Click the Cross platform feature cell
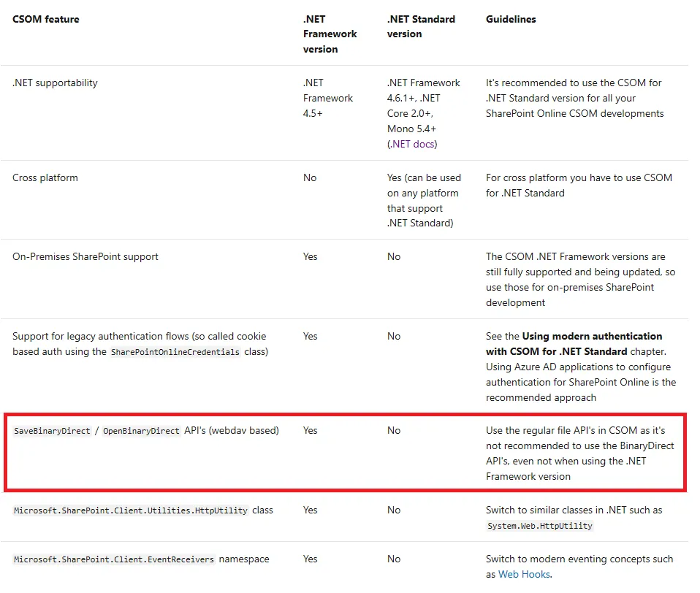700x593 pixels. tap(45, 177)
